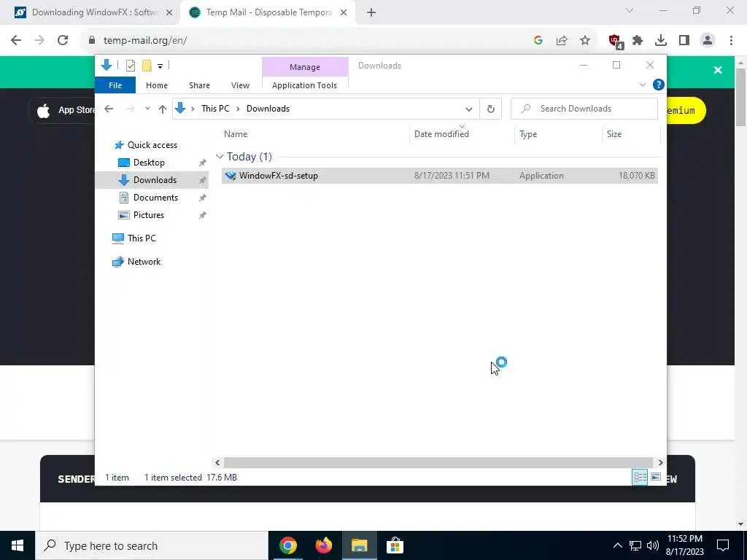Click the Chrome back arrow

pos(16,41)
